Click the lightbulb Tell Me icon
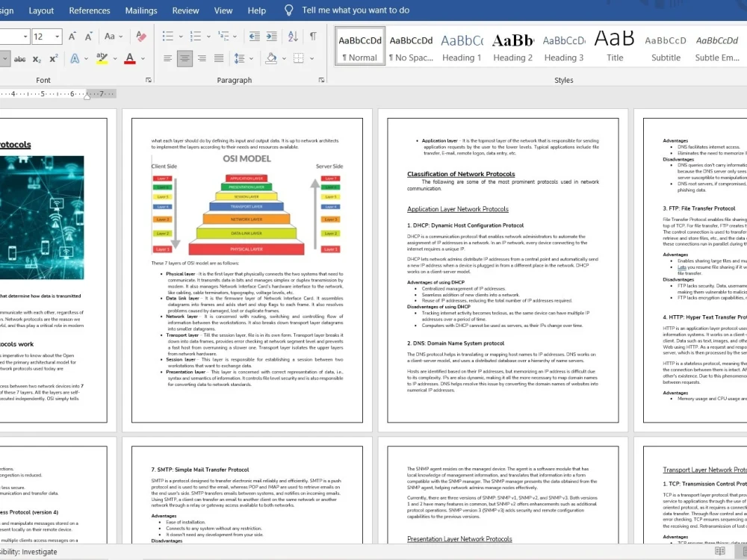Screen dimensions: 747x560 [x=288, y=10]
